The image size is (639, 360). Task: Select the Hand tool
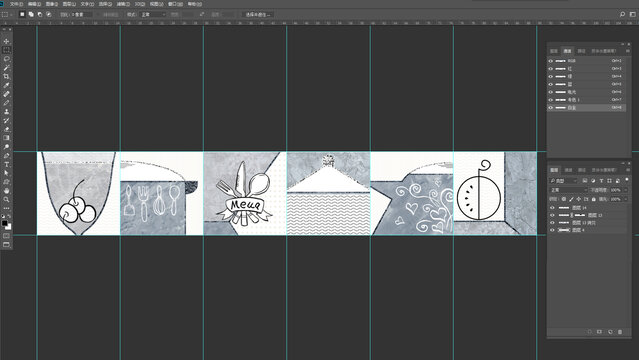[6, 191]
